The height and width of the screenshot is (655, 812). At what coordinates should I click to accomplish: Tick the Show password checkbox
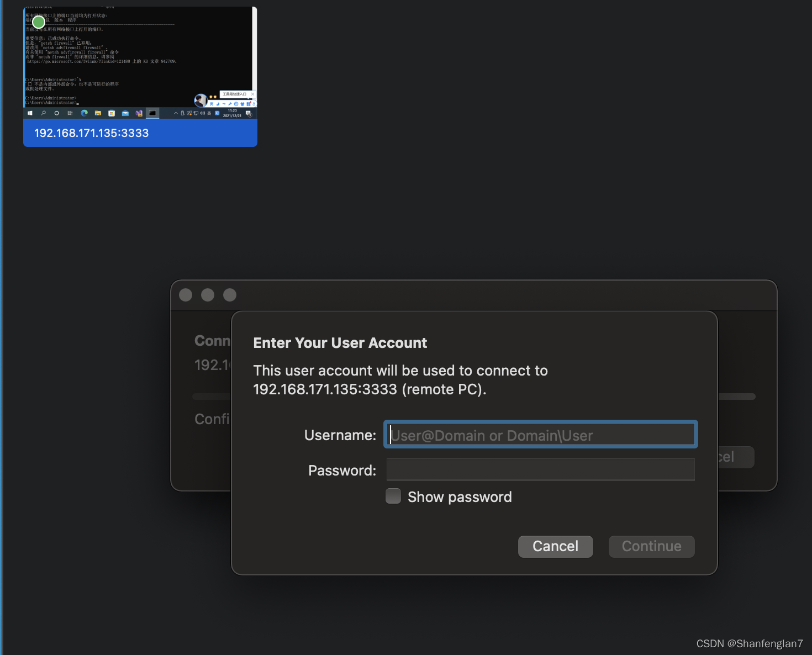[x=393, y=496]
